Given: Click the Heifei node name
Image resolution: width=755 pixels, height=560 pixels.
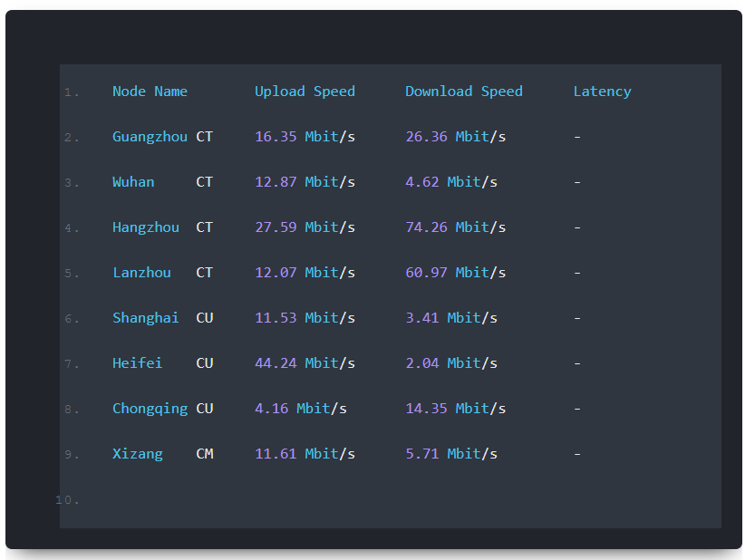Looking at the screenshot, I should [x=137, y=363].
